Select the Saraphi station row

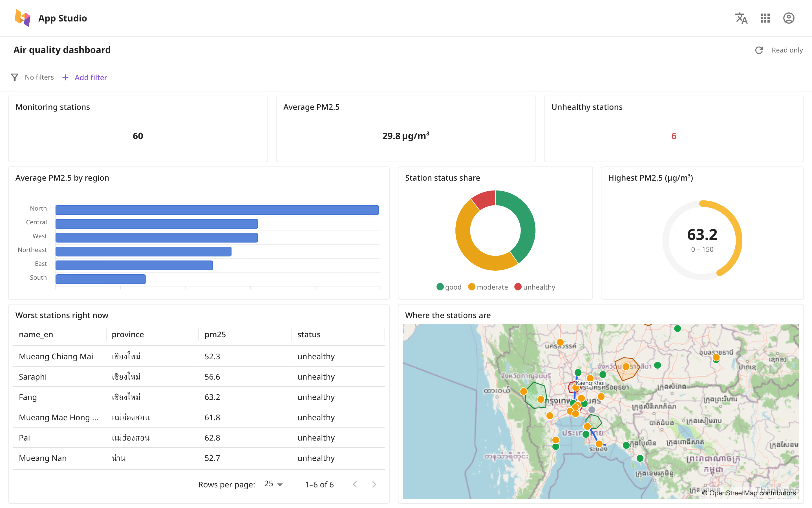click(199, 377)
